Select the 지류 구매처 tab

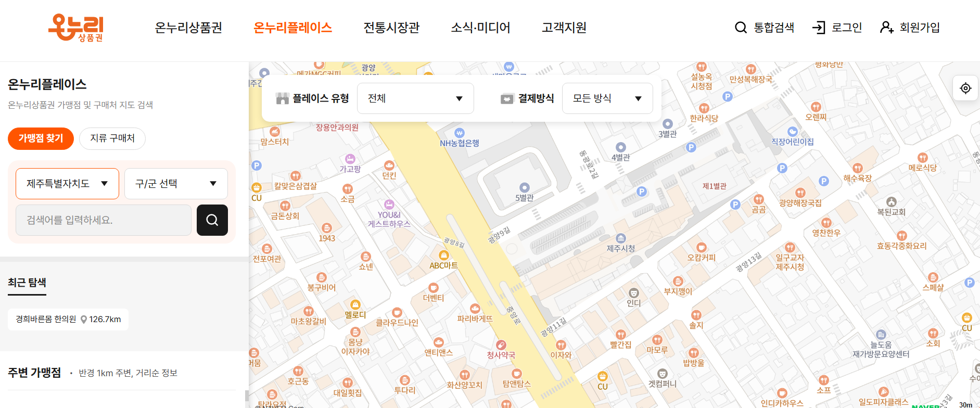(x=112, y=138)
